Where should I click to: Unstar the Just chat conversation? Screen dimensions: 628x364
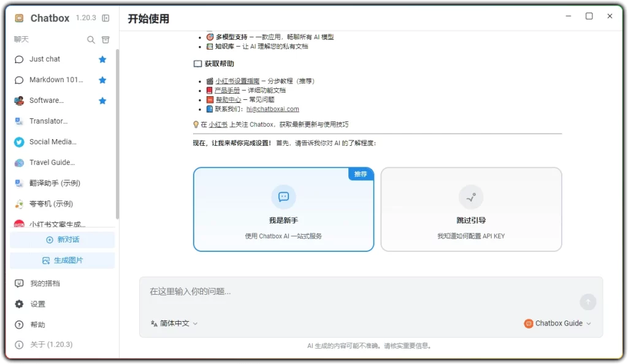[x=102, y=59]
